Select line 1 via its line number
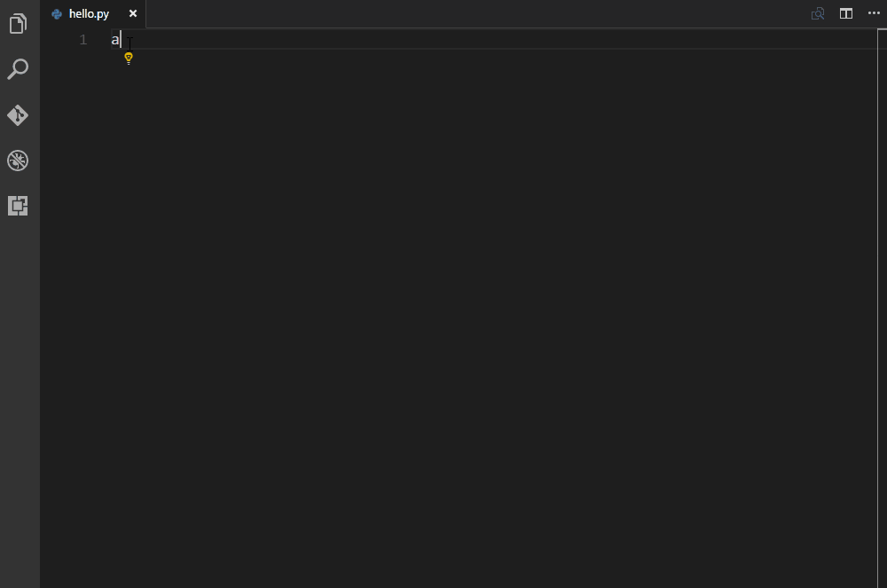Screen dimensions: 887x588 (x=83, y=40)
